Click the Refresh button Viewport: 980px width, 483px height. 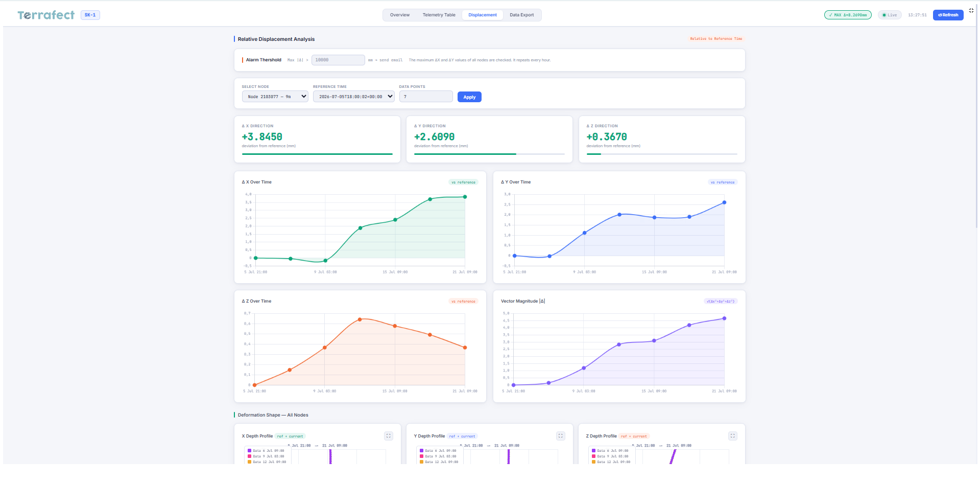(948, 15)
